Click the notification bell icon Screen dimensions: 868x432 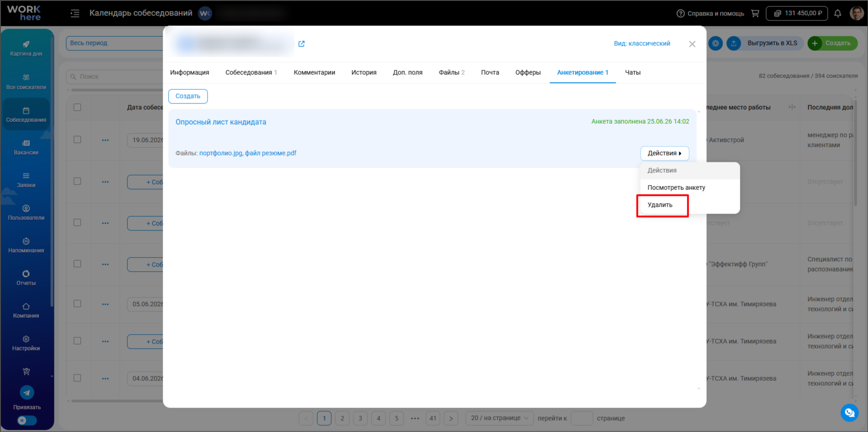click(838, 13)
